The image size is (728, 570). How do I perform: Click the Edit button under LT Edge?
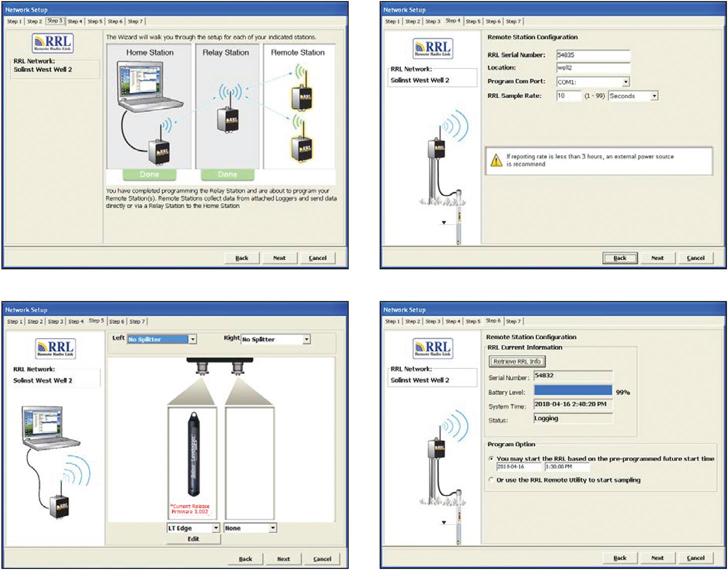point(193,539)
